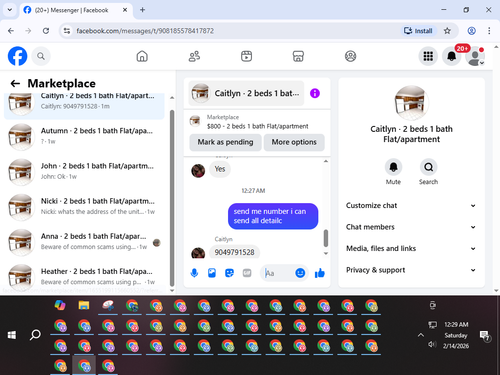Click the browser address bar URL
The image size is (500, 375).
(x=145, y=31)
